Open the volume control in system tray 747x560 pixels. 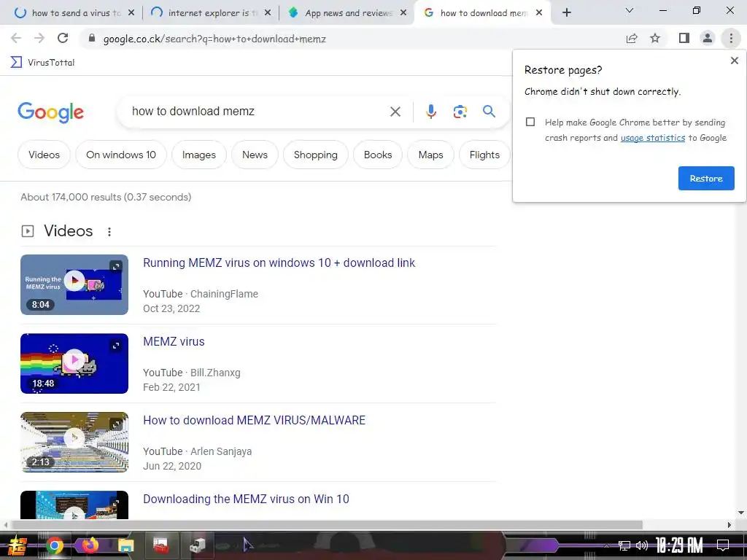(x=641, y=545)
